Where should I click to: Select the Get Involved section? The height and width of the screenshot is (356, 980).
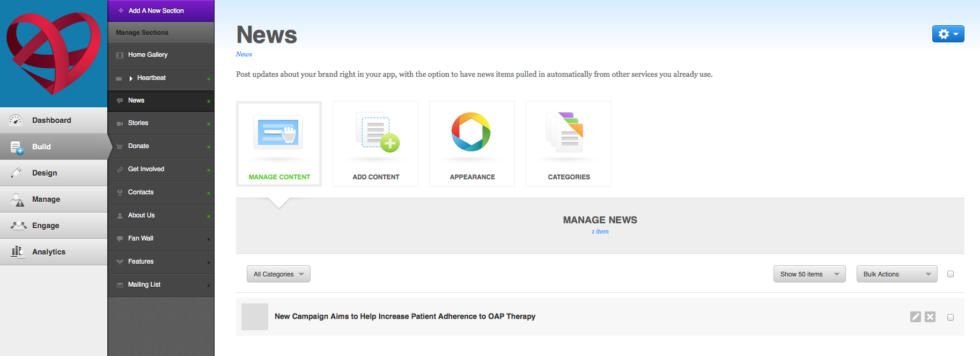coord(161,170)
